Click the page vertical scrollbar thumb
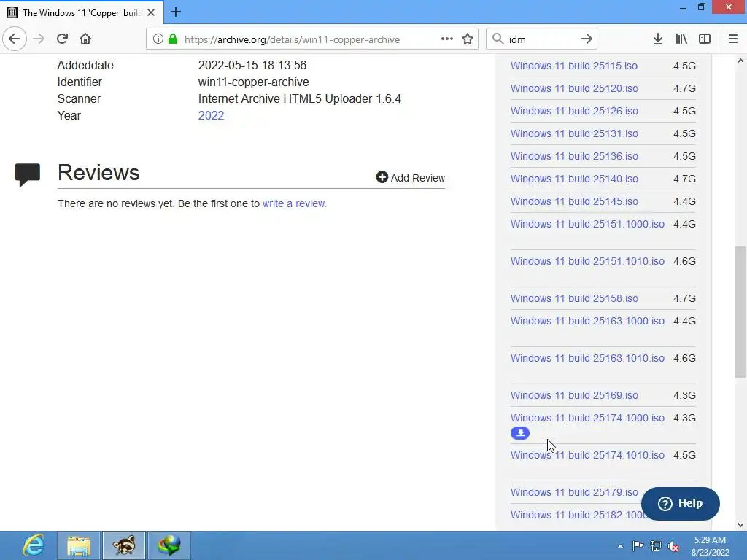Viewport: 747px width, 560px height. click(740, 312)
